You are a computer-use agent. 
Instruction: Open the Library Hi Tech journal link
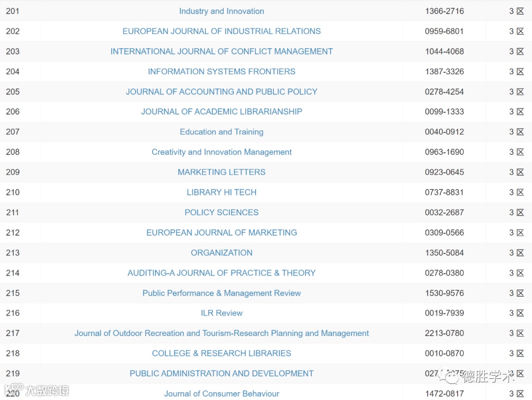coord(222,192)
